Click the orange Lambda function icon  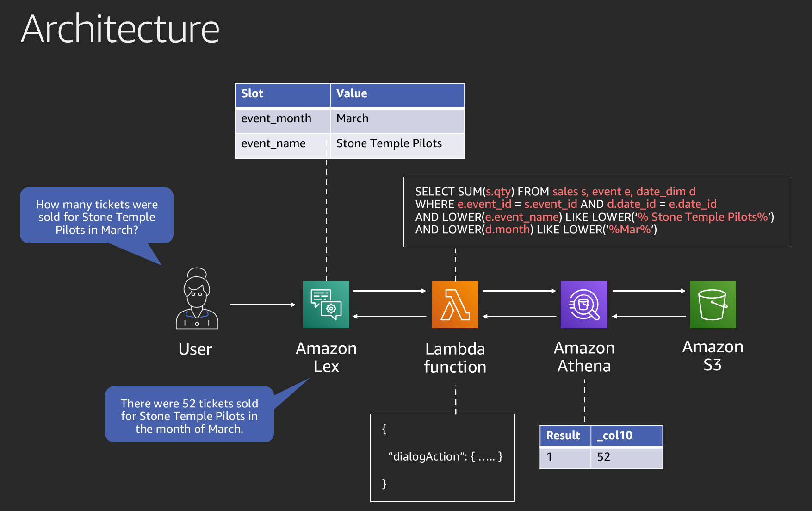coord(455,305)
